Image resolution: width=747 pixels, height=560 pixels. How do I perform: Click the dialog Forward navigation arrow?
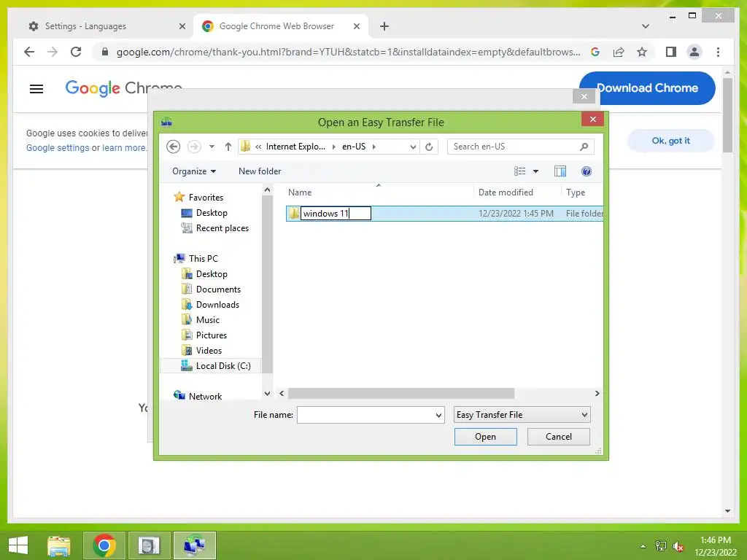[193, 146]
